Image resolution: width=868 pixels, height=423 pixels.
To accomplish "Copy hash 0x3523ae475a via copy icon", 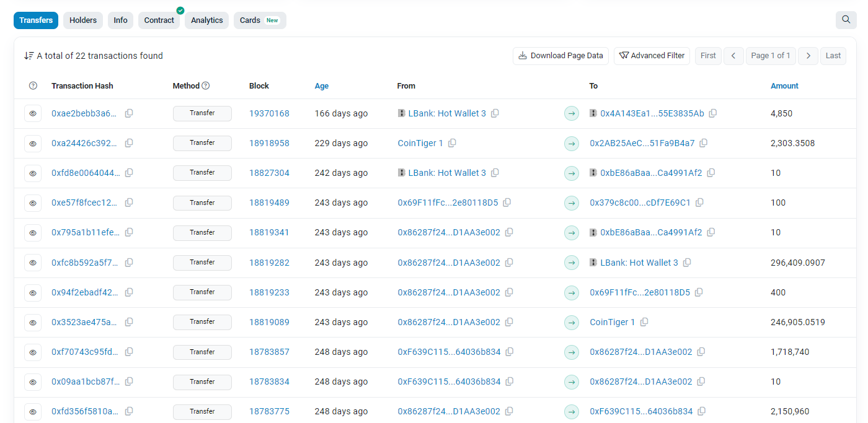I will 129,322.
